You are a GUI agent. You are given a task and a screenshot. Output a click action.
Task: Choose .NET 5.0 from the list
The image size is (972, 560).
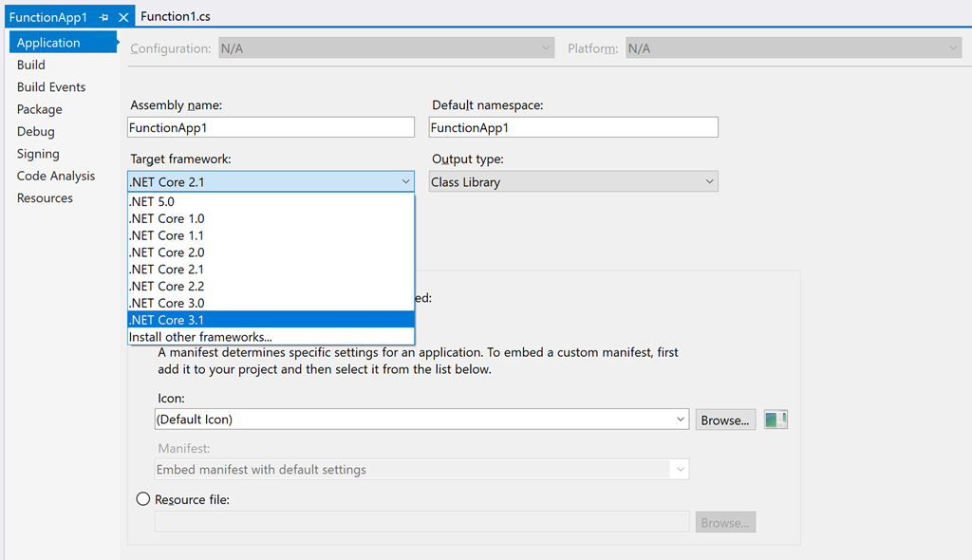click(271, 201)
